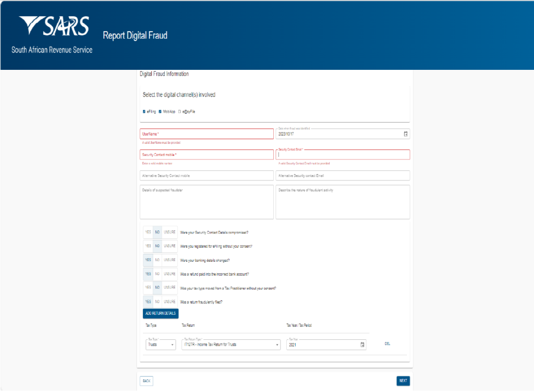
Task: Uncheck the eFiling channel checkbox
Action: coord(144,111)
